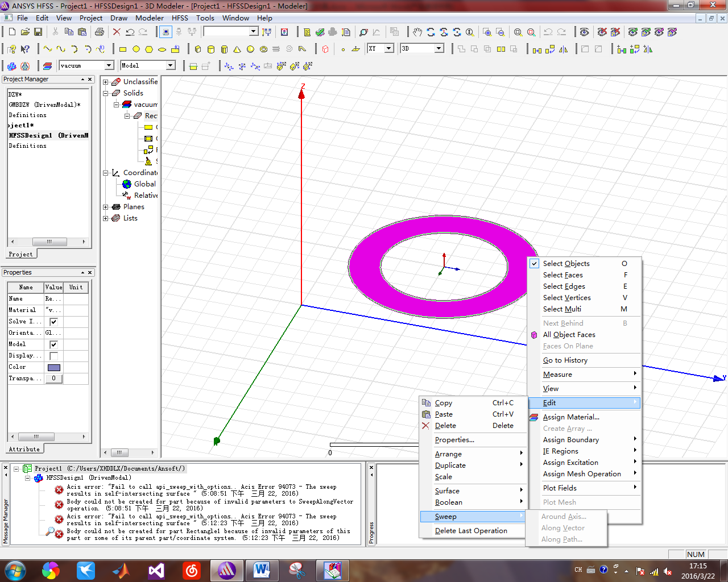This screenshot has height=582, width=728.
Task: Select the Draw cone tool
Action: pos(237,49)
